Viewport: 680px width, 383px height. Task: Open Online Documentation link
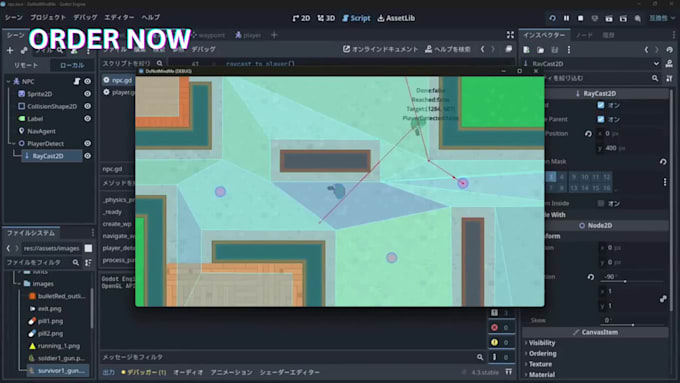[x=380, y=49]
